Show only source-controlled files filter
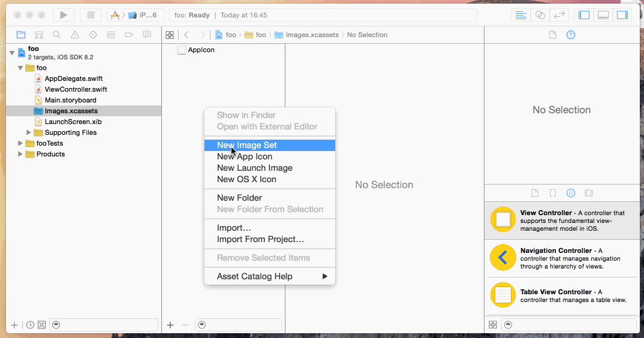The image size is (644, 338). tap(41, 325)
